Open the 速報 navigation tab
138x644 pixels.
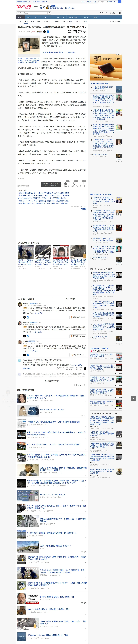[x=28, y=17]
